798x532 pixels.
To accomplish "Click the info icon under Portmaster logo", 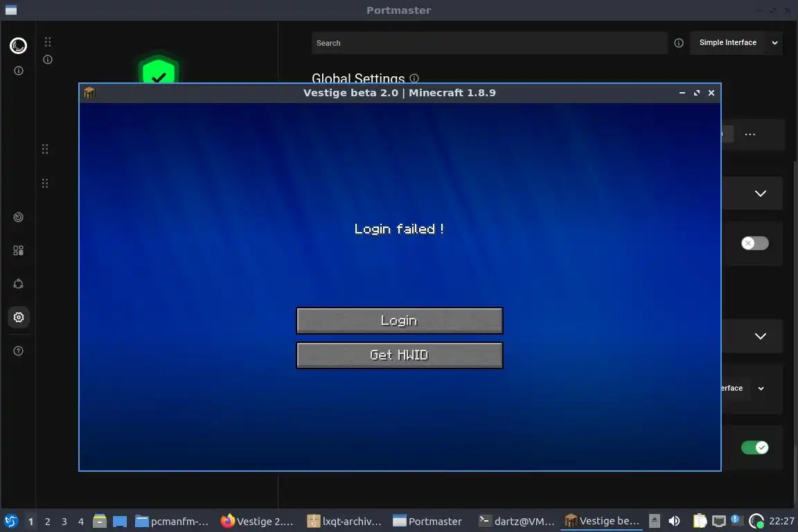I will click(18, 71).
